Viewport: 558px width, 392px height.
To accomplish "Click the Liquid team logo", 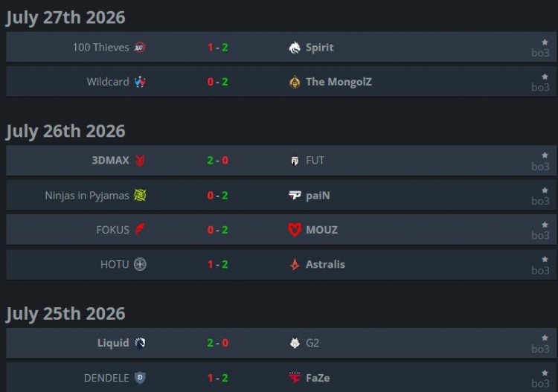I will 140,343.
